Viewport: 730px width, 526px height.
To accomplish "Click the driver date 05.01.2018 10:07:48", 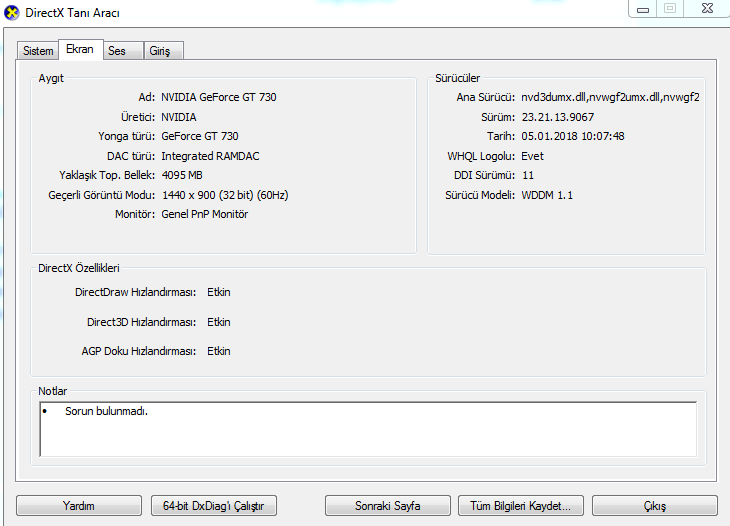I will [x=573, y=136].
